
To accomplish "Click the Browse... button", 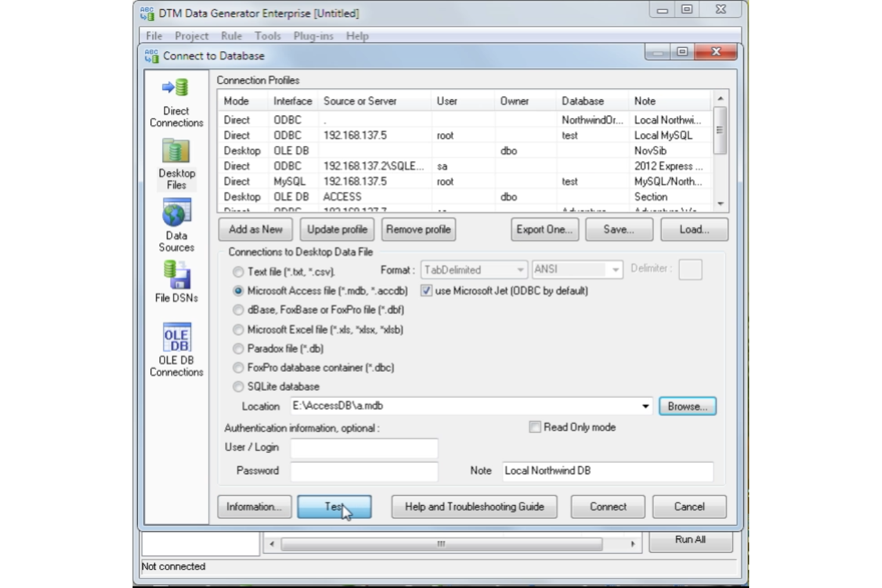I will tap(688, 406).
